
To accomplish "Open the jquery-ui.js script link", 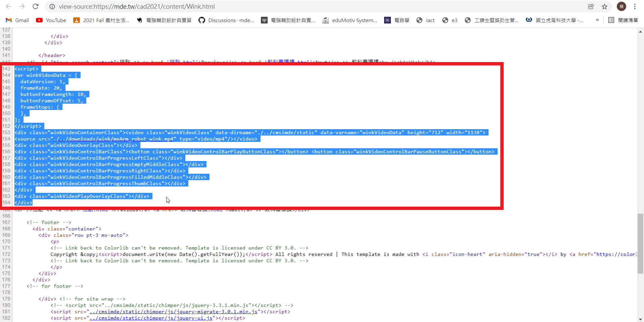I will (151, 318).
